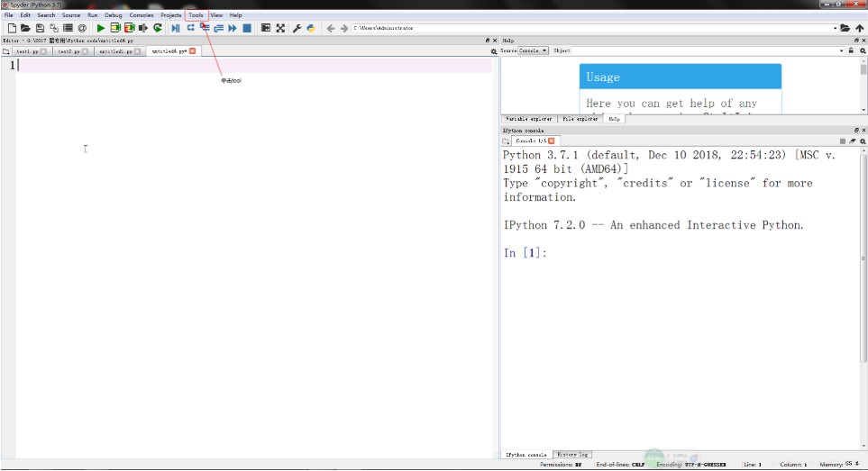Open the Search menu

point(46,15)
